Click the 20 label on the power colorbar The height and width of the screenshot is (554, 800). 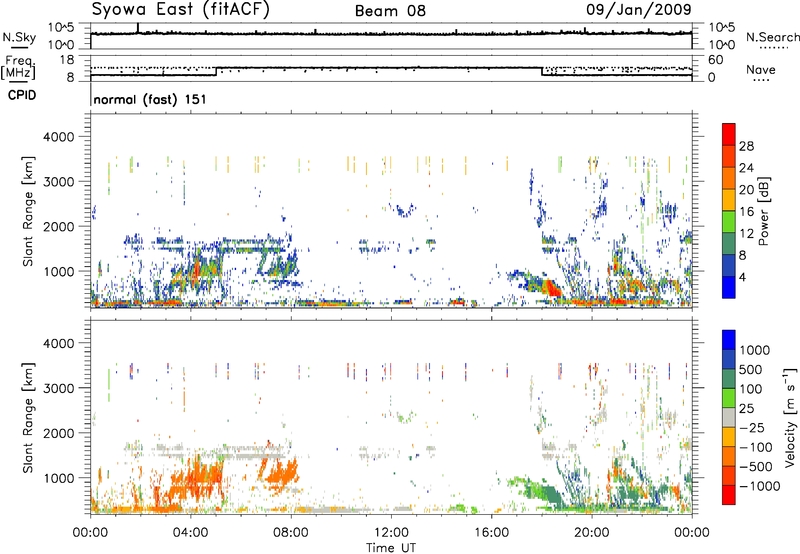[746, 190]
